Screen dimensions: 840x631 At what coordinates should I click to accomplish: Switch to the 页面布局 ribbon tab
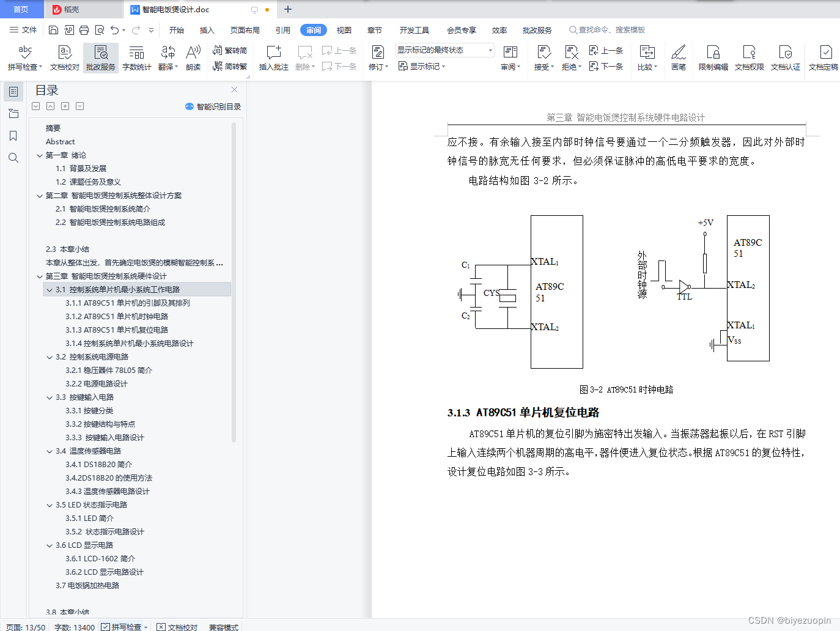[x=245, y=30]
